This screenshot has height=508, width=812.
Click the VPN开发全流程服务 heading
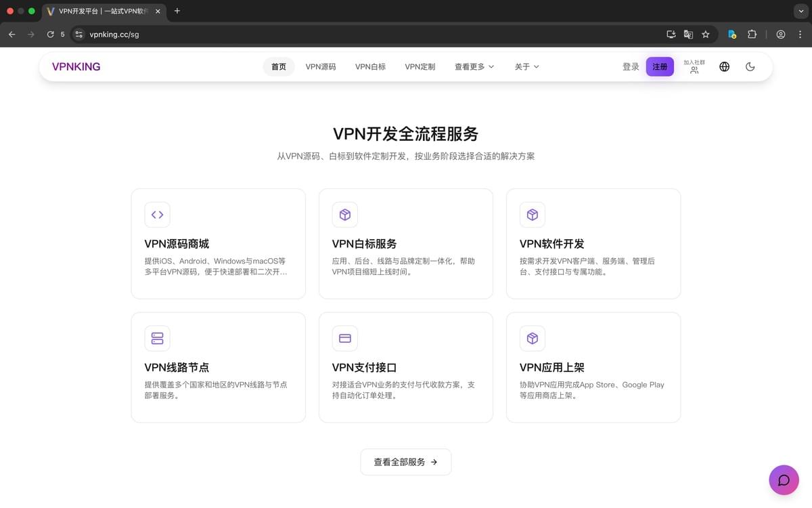(x=406, y=133)
